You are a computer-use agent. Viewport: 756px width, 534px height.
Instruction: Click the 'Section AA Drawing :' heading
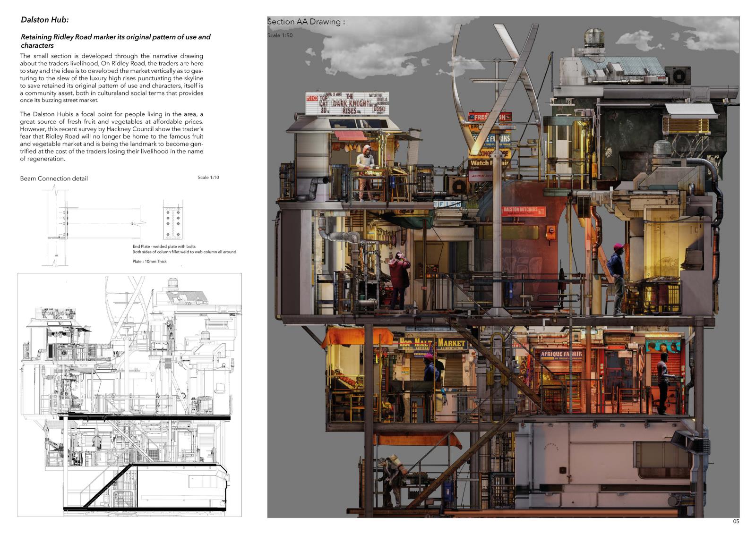[x=306, y=22]
